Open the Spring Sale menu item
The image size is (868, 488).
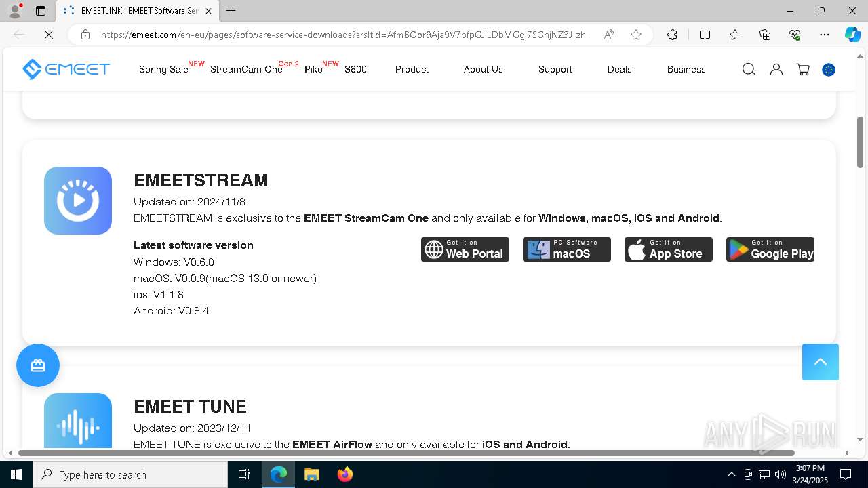(163, 69)
